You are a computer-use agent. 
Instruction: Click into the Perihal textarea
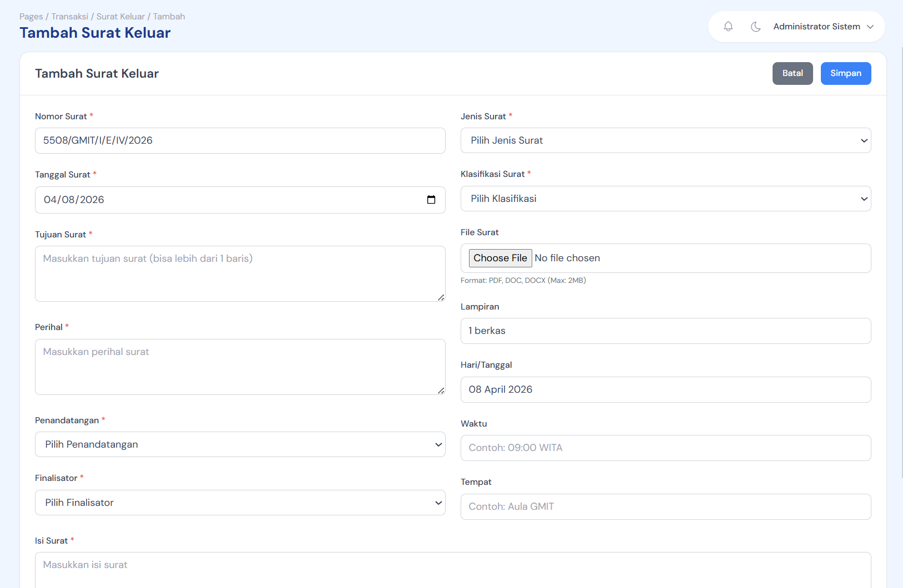coord(240,367)
